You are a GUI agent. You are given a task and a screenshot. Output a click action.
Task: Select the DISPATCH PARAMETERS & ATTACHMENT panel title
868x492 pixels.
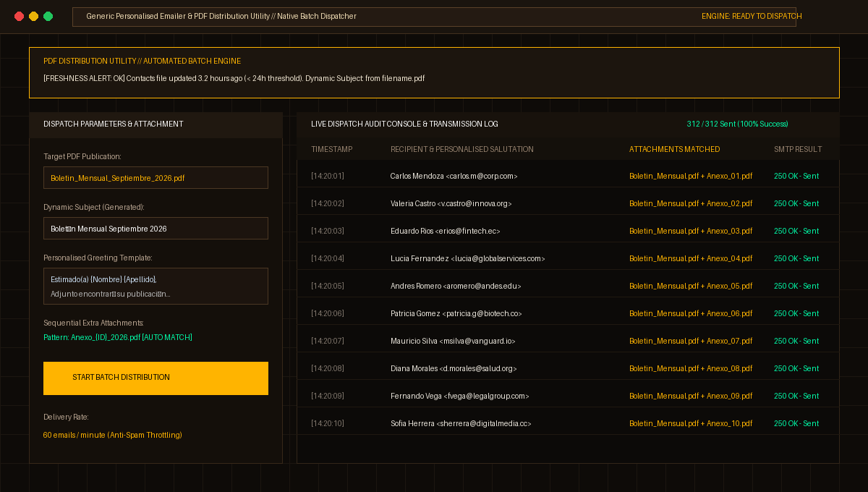coord(114,124)
